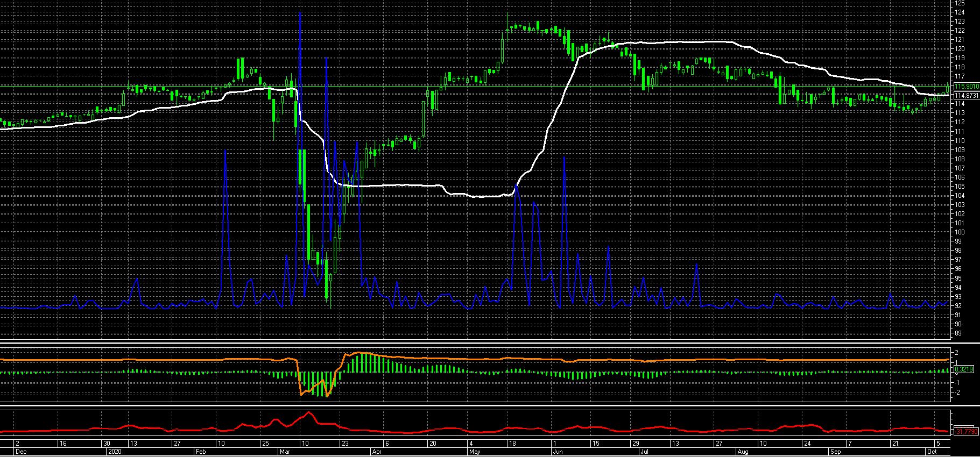980x457 pixels.
Task: Click the peak of the tallest blue spike
Action: [300, 12]
